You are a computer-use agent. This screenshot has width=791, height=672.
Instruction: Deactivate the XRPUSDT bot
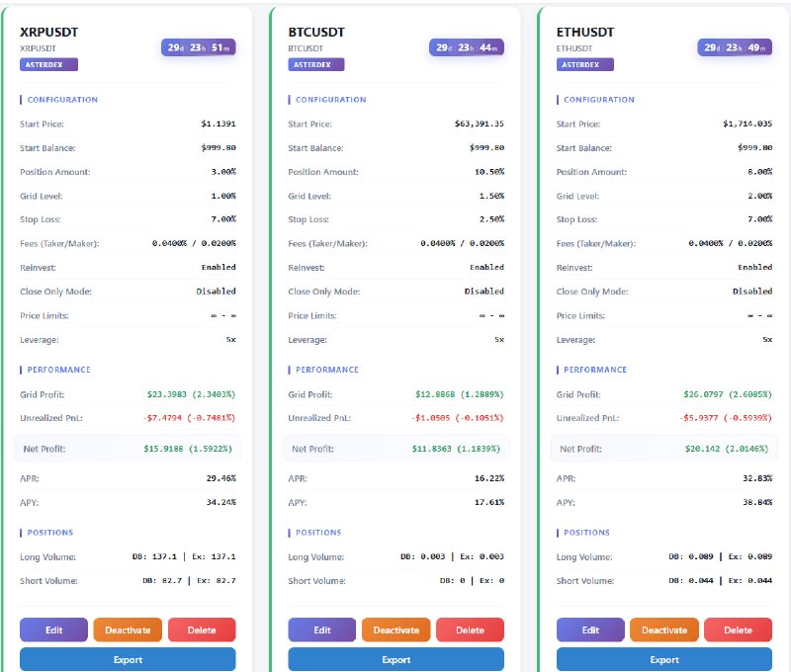[128, 630]
